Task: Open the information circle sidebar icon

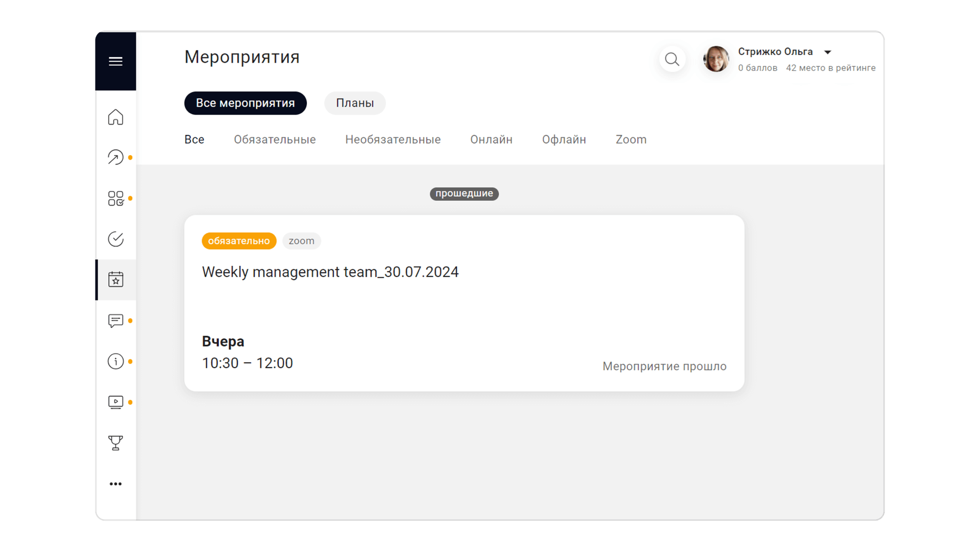Action: click(x=115, y=361)
